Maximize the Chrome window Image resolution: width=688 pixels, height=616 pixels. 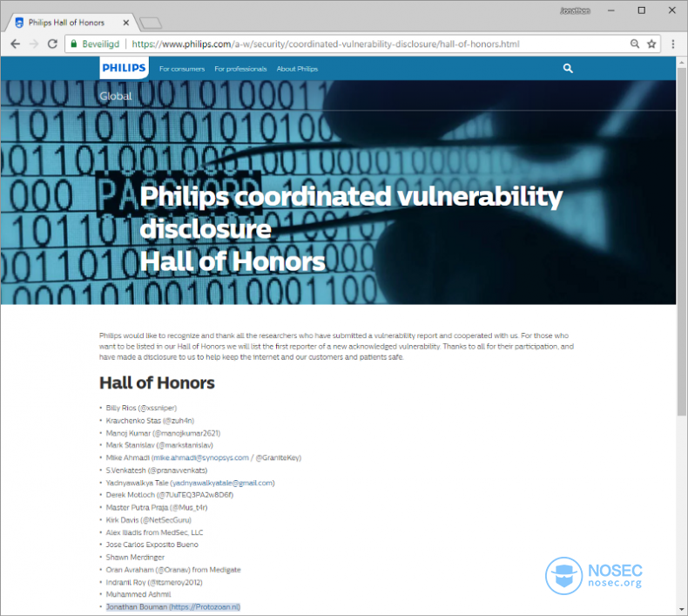pyautogui.click(x=642, y=10)
